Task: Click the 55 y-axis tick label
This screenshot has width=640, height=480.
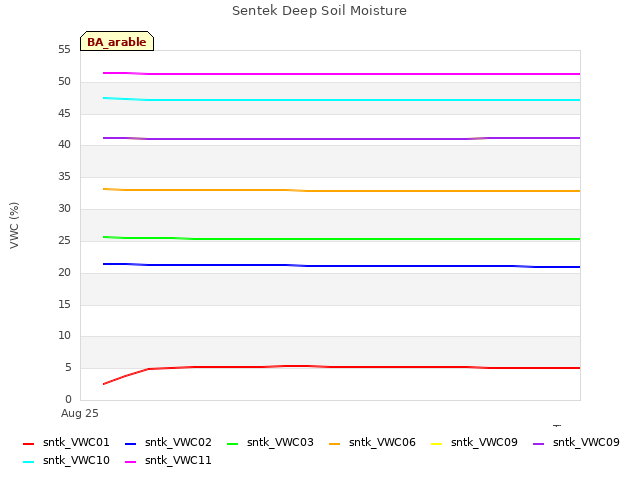Action: pyautogui.click(x=64, y=49)
